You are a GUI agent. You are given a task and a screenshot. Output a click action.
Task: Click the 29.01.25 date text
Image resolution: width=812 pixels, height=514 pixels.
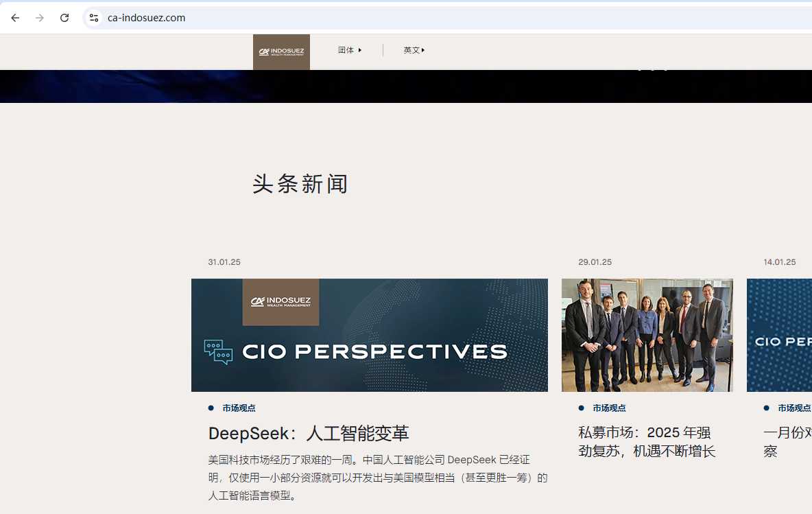click(595, 262)
